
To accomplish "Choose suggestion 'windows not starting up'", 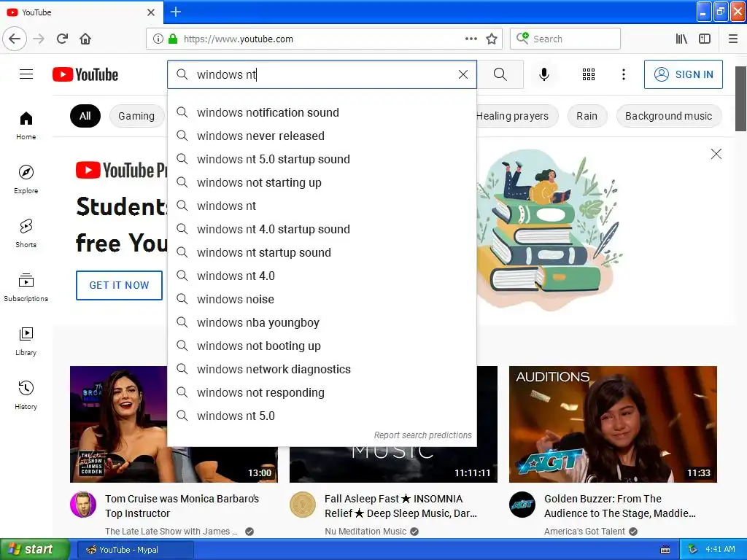I will pos(322,182).
